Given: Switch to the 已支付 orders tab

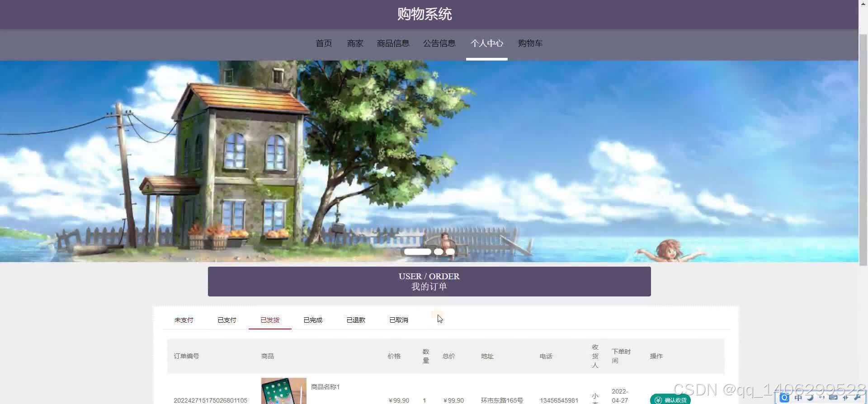Looking at the screenshot, I should pyautogui.click(x=227, y=320).
